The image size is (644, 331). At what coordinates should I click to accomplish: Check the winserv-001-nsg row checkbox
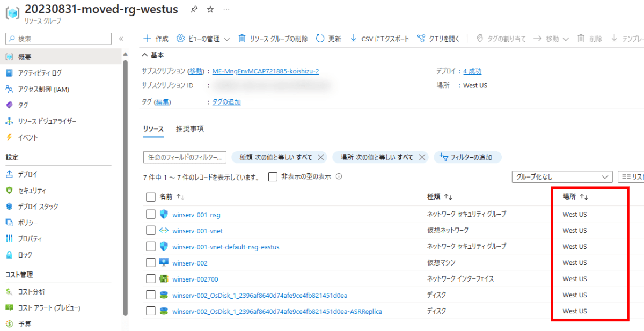click(x=150, y=215)
